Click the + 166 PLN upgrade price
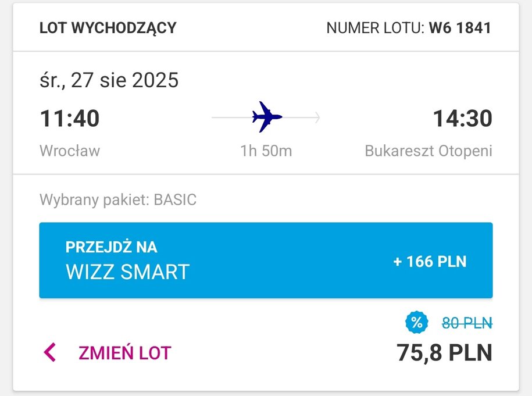Viewport: 532px width, 396px height. (430, 262)
